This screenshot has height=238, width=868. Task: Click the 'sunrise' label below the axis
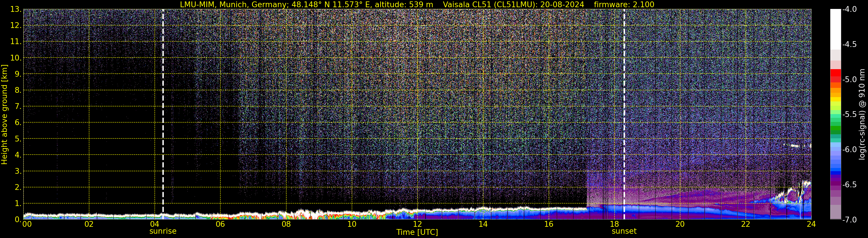pos(163,231)
